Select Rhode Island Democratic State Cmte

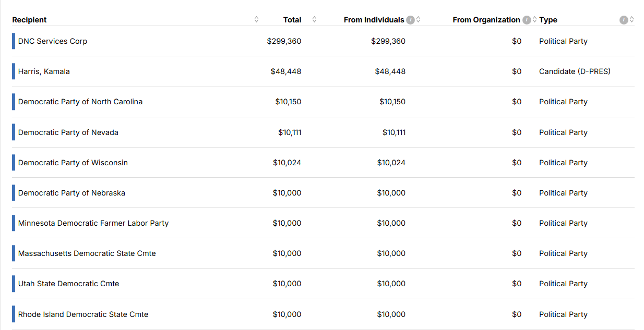coord(83,314)
